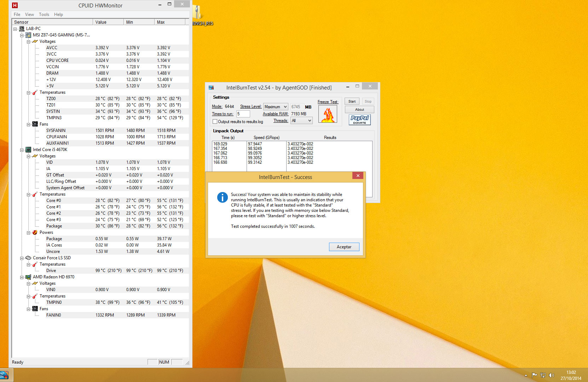Toggle Output results to results.log checkbox
This screenshot has width=588, height=382.
pos(215,122)
